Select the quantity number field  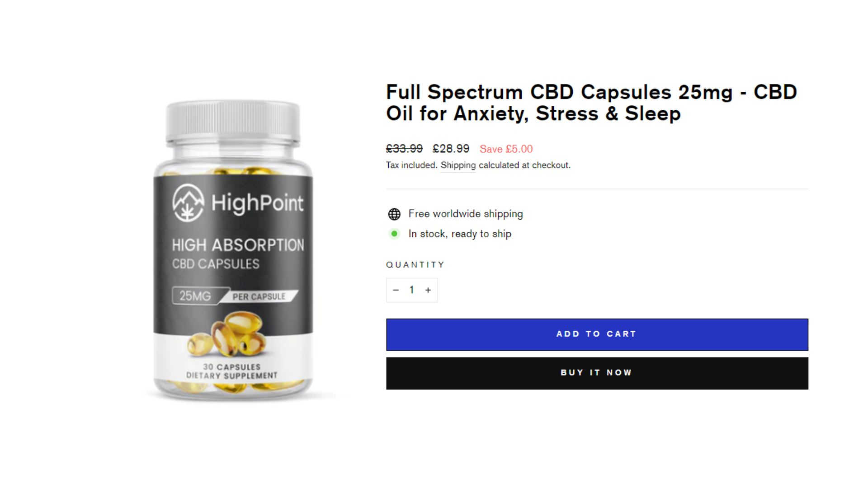pyautogui.click(x=412, y=290)
